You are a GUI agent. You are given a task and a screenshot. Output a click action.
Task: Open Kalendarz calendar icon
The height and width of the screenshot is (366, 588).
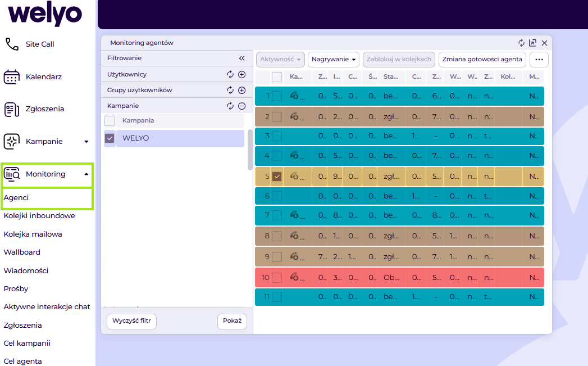point(12,76)
